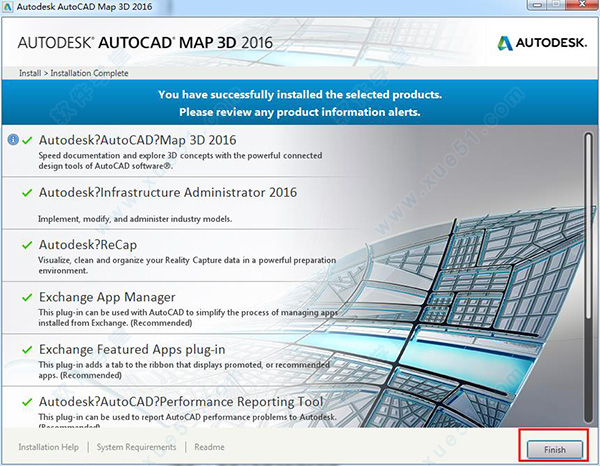Click green checkmark next to Autodesk?ReCap
The height and width of the screenshot is (466, 600).
27,245
